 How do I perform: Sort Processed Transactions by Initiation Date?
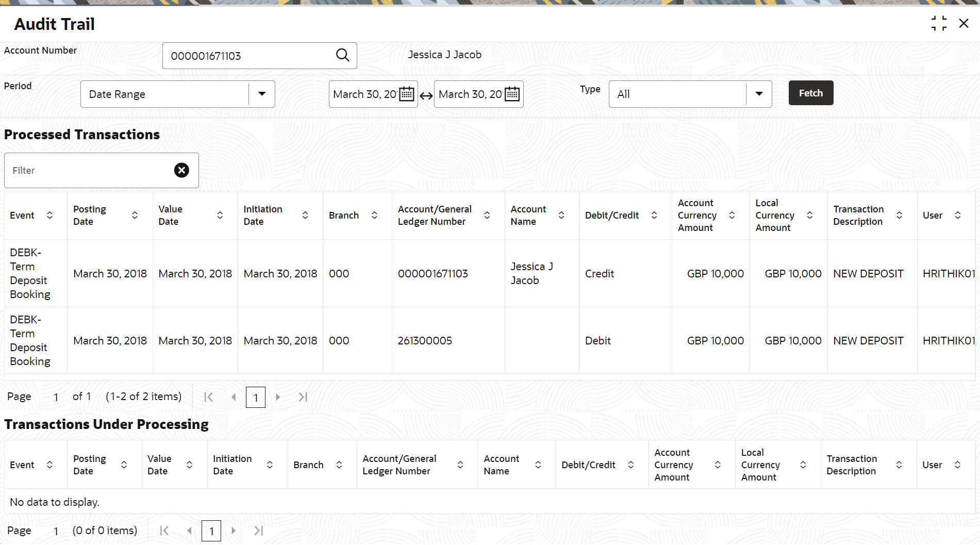(305, 215)
